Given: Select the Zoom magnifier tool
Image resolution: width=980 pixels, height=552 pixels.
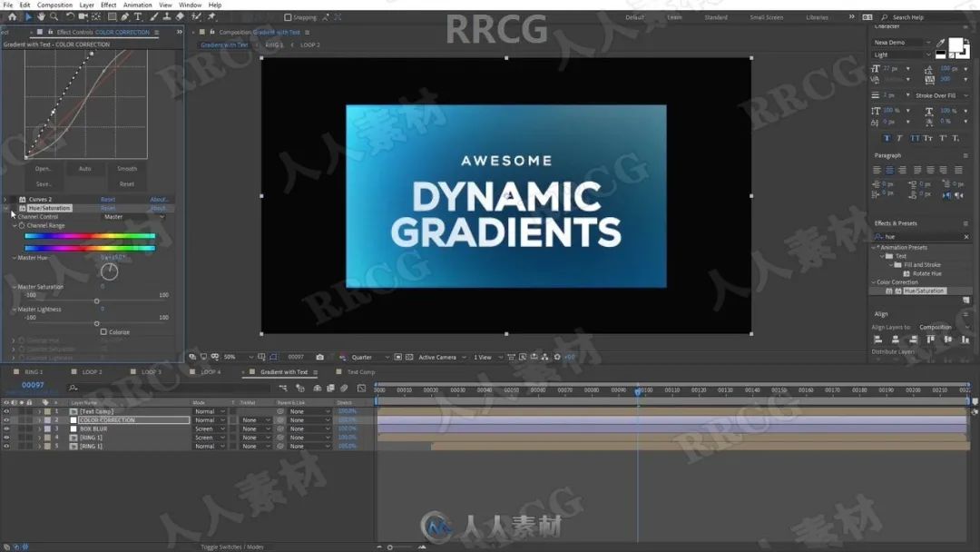Looking at the screenshot, I should [x=54, y=16].
